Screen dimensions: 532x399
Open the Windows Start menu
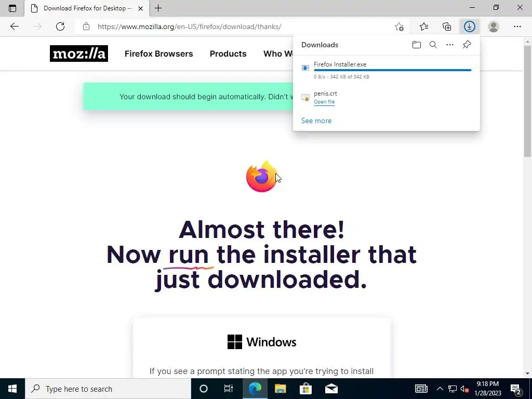(x=12, y=389)
